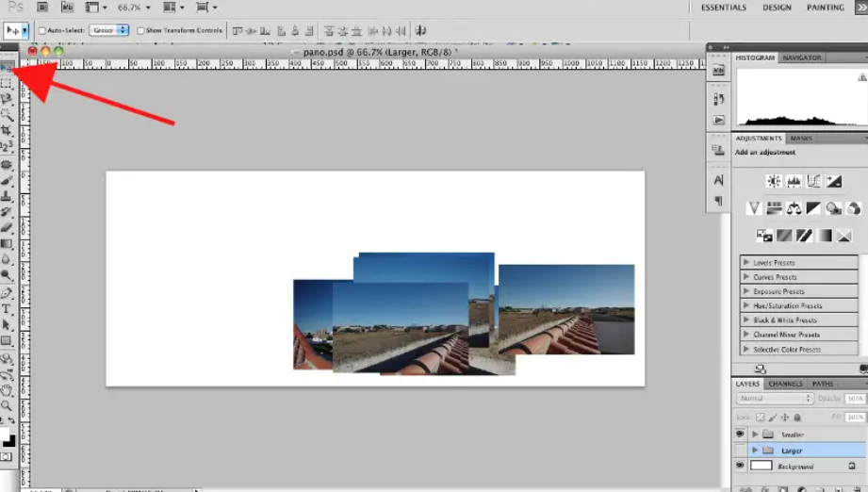Show the Larger layer group
Image resolution: width=868 pixels, height=492 pixels.
point(740,450)
